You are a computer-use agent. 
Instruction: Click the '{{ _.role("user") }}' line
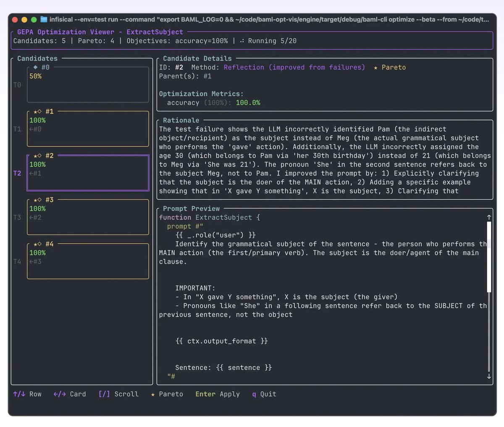pyautogui.click(x=215, y=235)
